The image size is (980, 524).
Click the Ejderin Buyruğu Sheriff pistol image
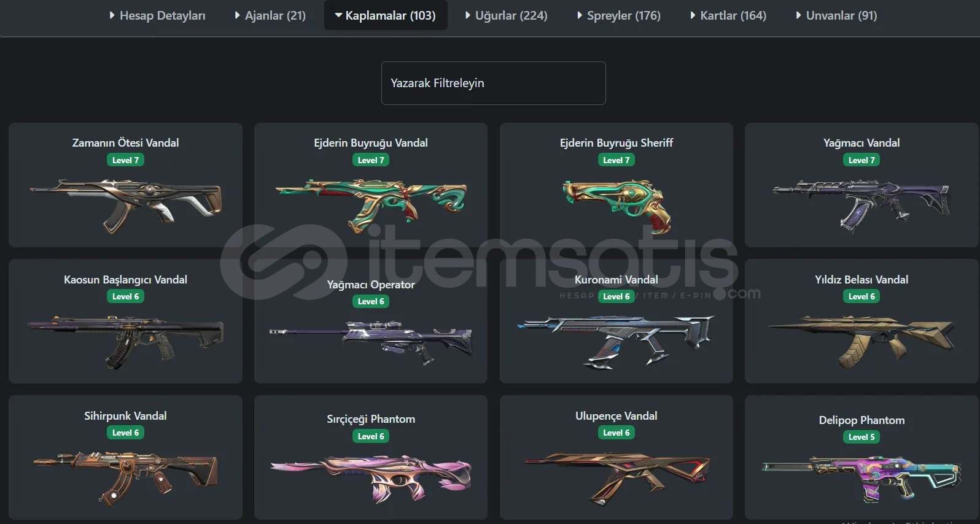(616, 207)
